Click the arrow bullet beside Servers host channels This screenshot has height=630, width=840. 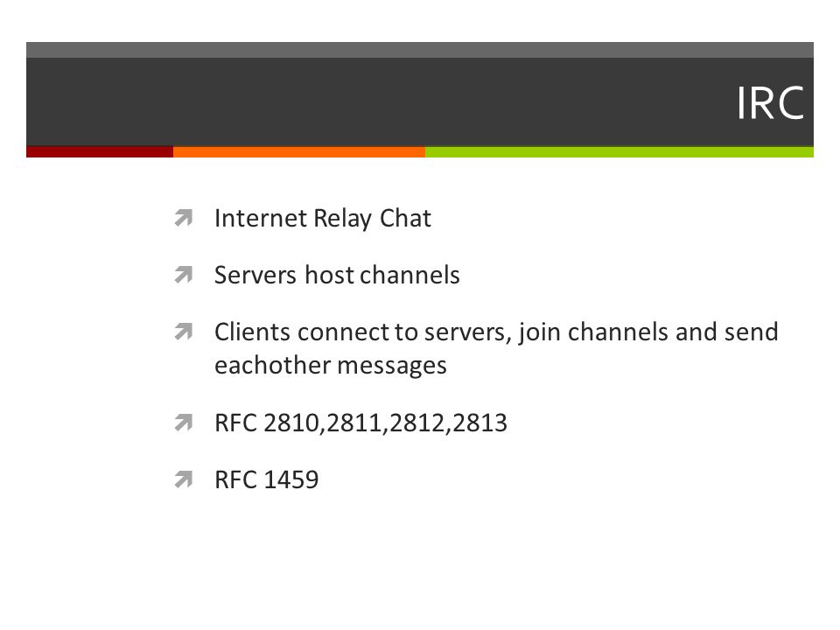(x=183, y=275)
